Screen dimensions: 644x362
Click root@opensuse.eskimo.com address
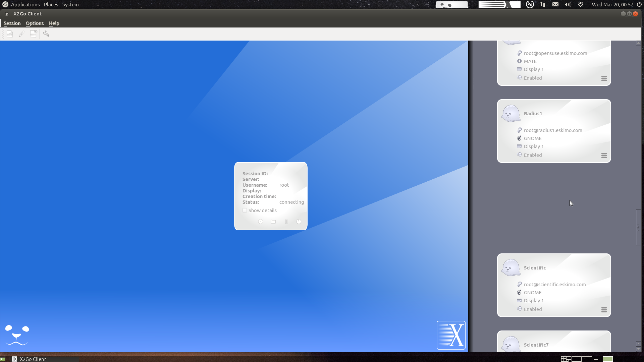555,53
